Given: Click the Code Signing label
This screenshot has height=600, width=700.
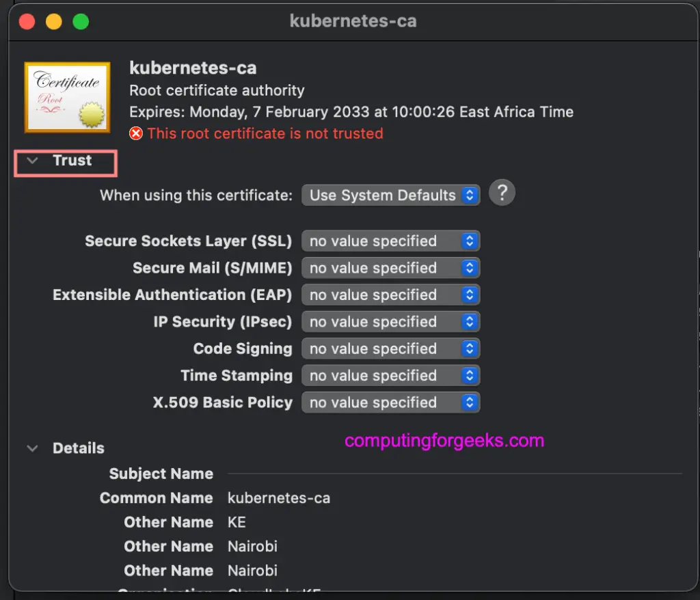Looking at the screenshot, I should pos(243,349).
